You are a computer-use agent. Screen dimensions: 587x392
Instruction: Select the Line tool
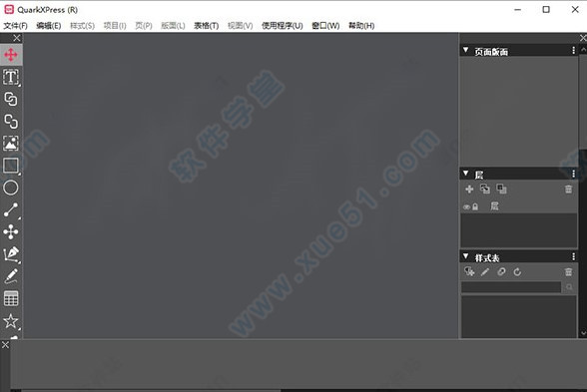pos(11,209)
